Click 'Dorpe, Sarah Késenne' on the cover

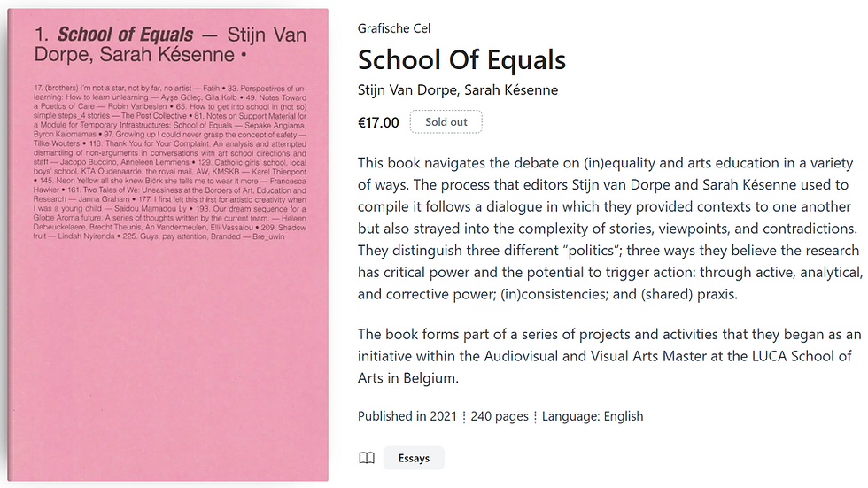coord(135,55)
